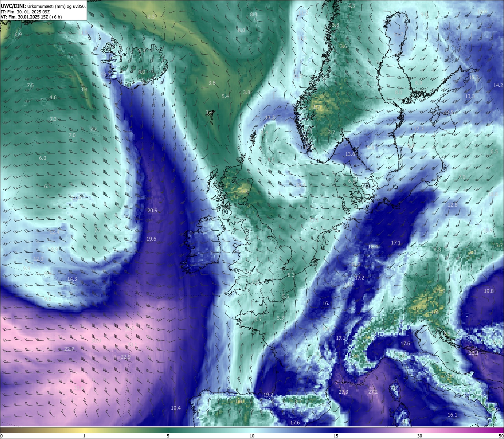The width and height of the screenshot is (504, 439).
Task: Click the 13.6 value over Denmark
Action: click(x=350, y=154)
